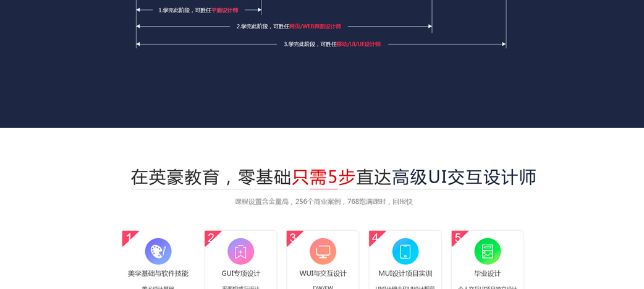Select the GUI专项设计 card title
644x289 pixels.
coord(240,274)
